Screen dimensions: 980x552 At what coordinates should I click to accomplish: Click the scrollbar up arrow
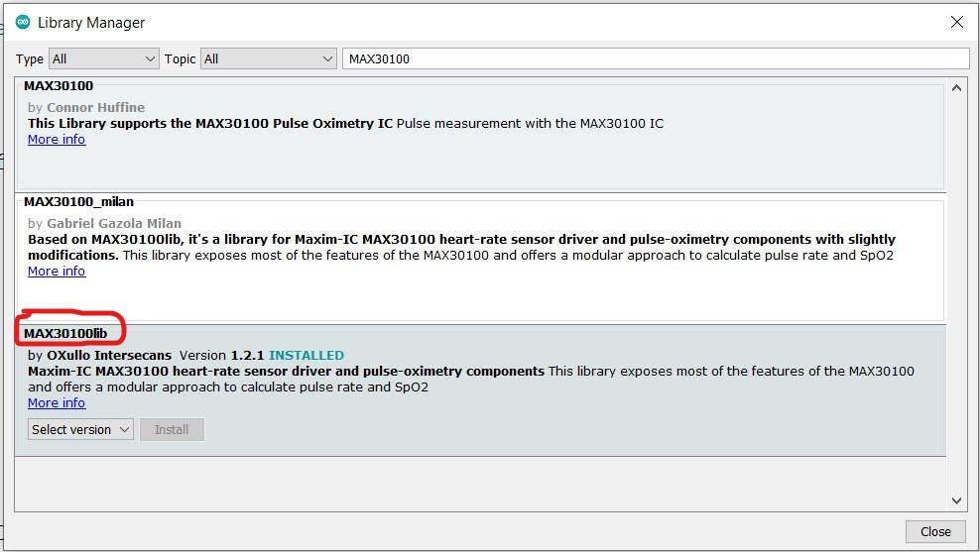[956, 88]
